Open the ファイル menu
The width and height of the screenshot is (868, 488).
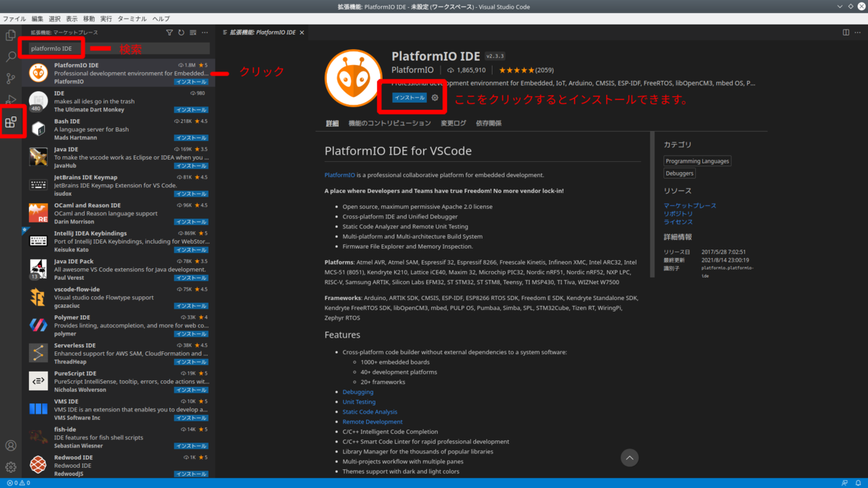(14, 19)
